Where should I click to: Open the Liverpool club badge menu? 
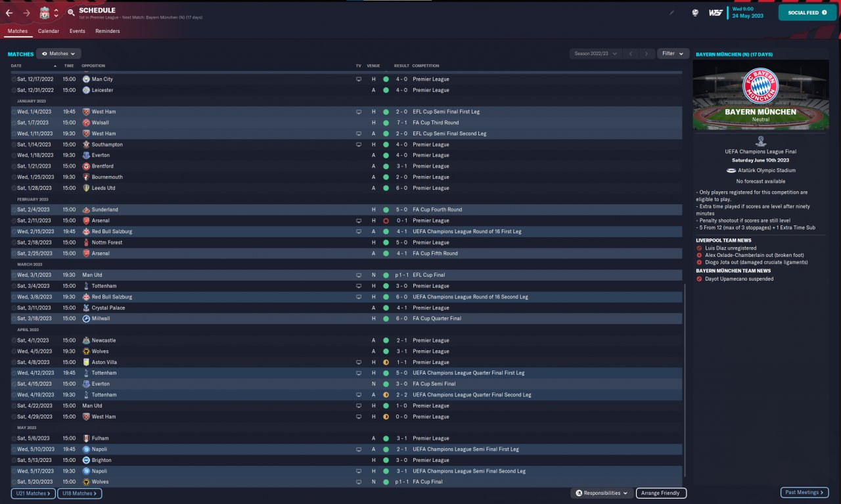coord(44,12)
